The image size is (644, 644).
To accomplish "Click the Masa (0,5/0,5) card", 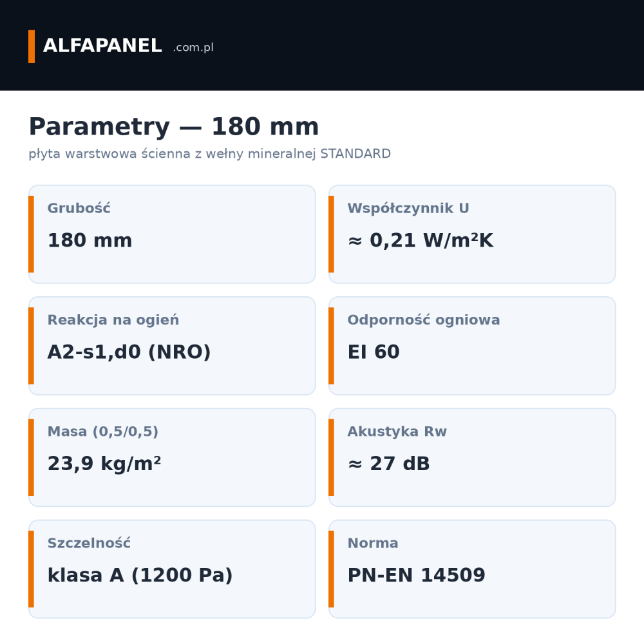I will click(x=172, y=457).
